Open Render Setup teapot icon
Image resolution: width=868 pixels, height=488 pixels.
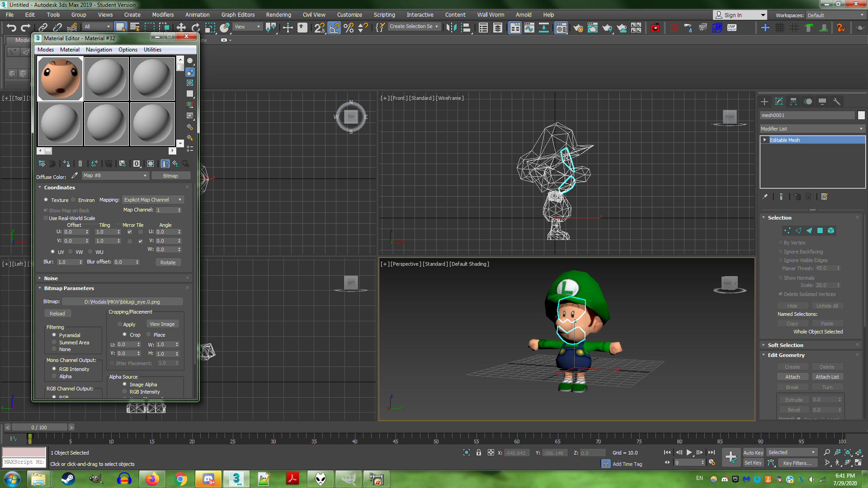click(578, 28)
